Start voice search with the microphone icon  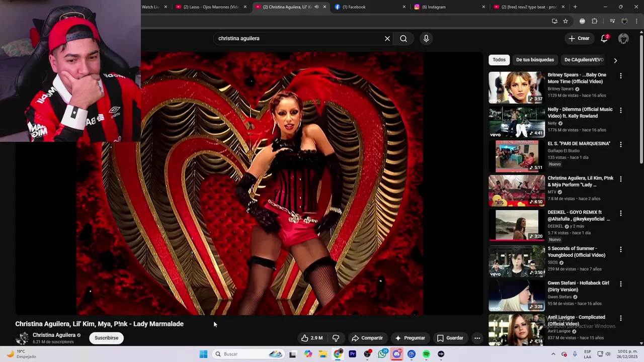(x=426, y=38)
